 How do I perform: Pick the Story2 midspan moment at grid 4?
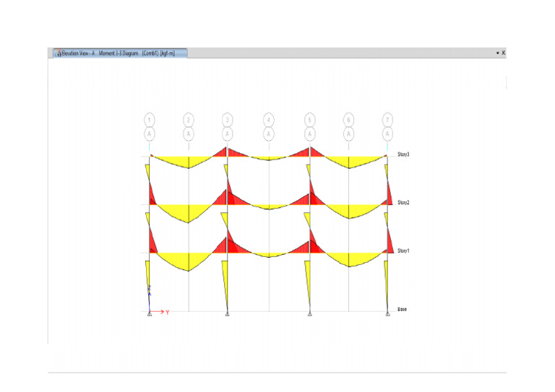[269, 207]
